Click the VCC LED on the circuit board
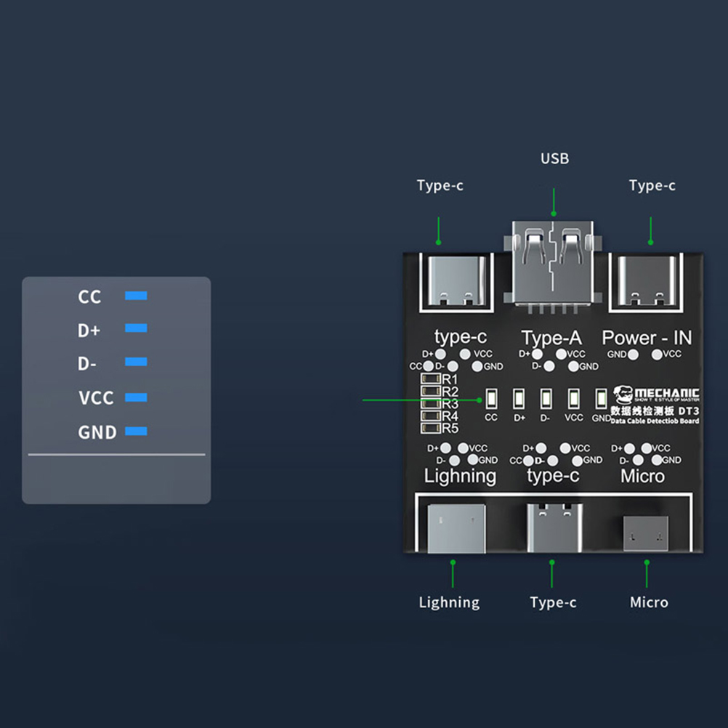Screen dimensions: 728x728 tap(573, 399)
